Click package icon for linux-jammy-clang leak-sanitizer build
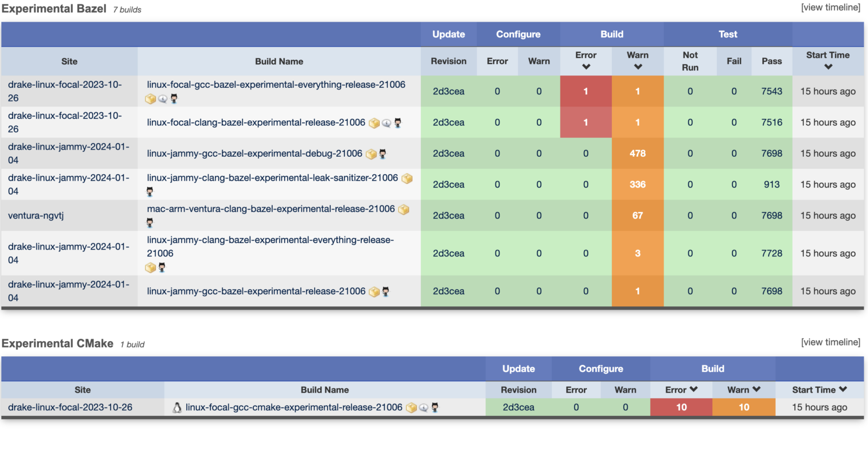Screen dimensions: 868x455 (407, 178)
